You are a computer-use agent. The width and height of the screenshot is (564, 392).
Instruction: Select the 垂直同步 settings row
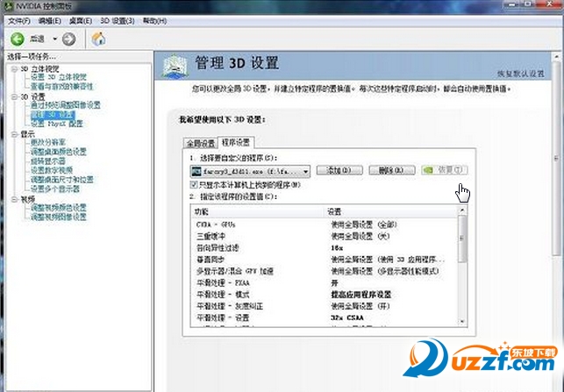point(324,260)
